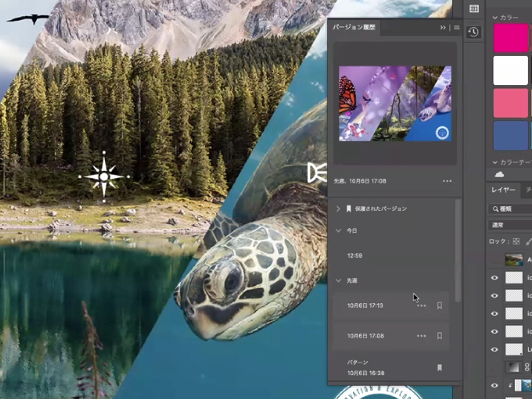Screen dimensions: 532x399
Task: Toggle visibility of the first eye-icon layer
Action: coord(495,278)
